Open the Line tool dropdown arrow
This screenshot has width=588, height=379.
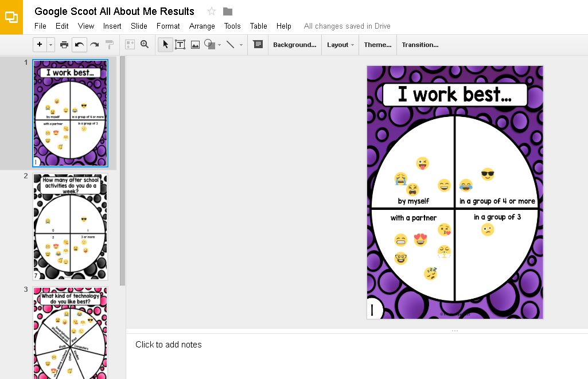point(239,44)
